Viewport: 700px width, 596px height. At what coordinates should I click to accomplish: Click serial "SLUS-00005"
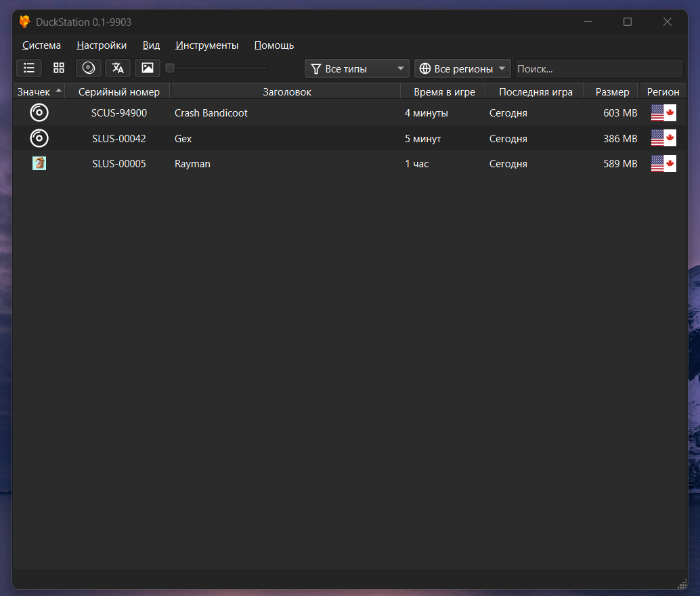click(x=119, y=164)
